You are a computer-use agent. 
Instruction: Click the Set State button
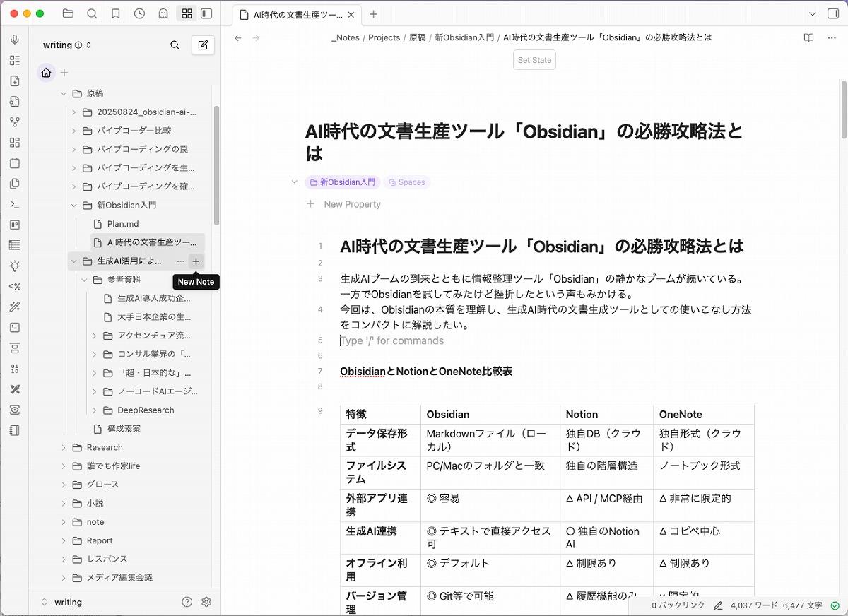(x=534, y=60)
